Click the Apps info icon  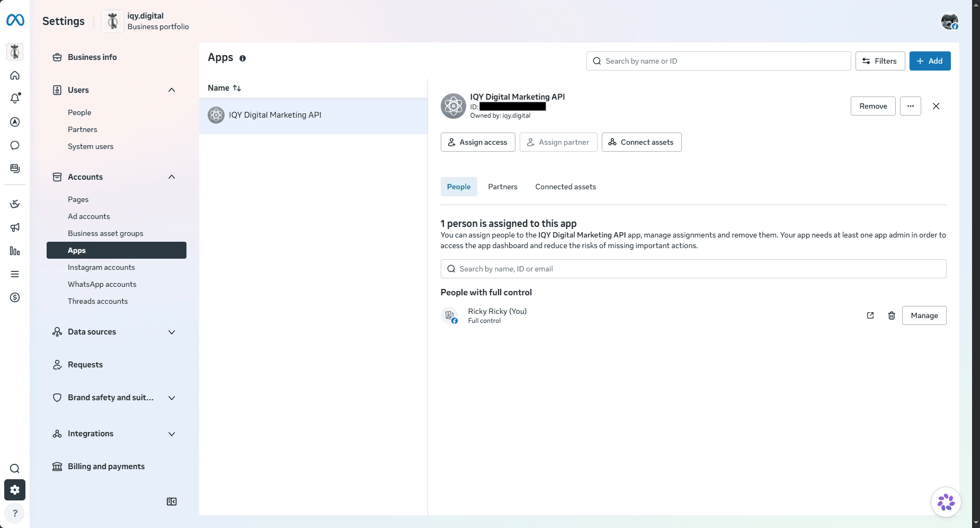point(243,58)
